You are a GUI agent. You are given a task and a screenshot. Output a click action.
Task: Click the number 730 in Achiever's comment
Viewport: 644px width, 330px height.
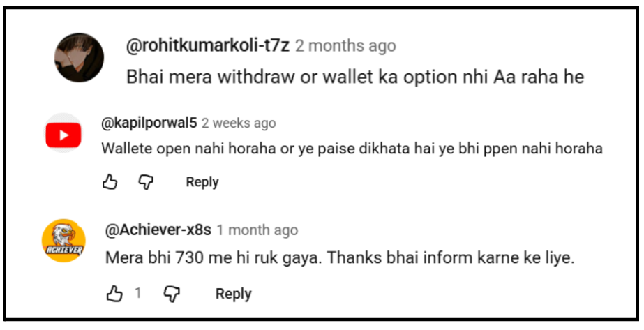tap(188, 257)
